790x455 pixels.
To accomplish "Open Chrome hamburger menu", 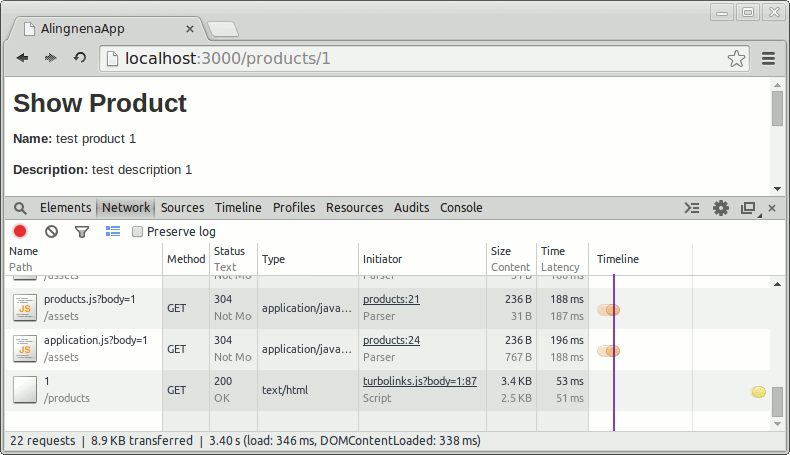I will [768, 59].
